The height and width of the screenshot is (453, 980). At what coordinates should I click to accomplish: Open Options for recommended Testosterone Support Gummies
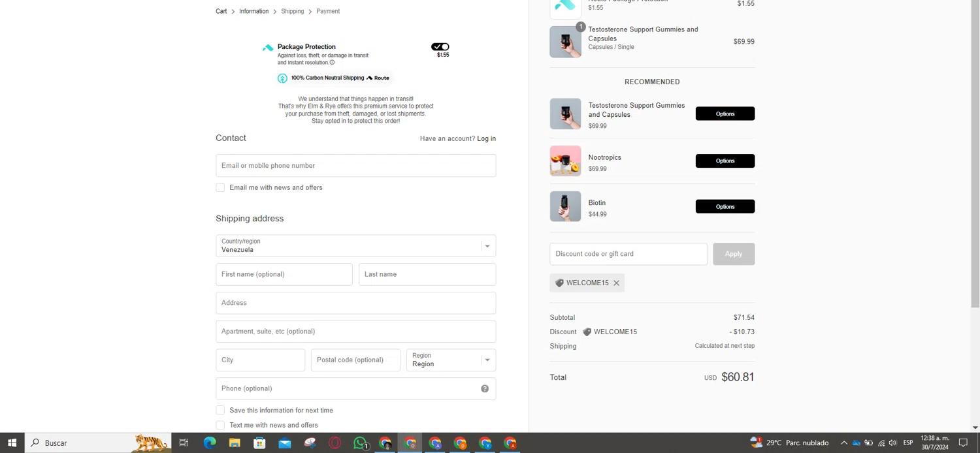tap(725, 114)
